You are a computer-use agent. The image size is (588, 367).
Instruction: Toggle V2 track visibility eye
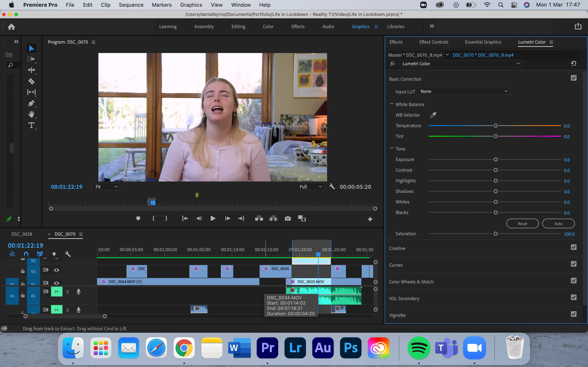[x=56, y=270]
